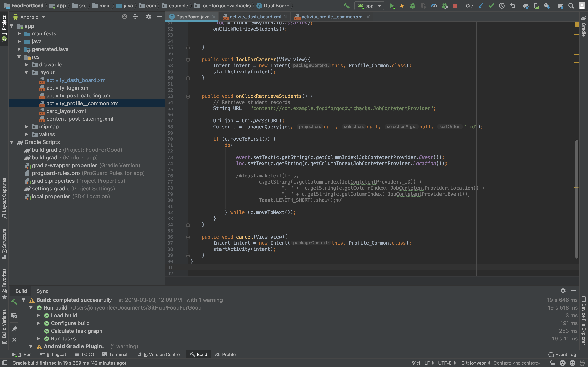Sync project with Gradle files icon
588x367 pixels.
525,6
